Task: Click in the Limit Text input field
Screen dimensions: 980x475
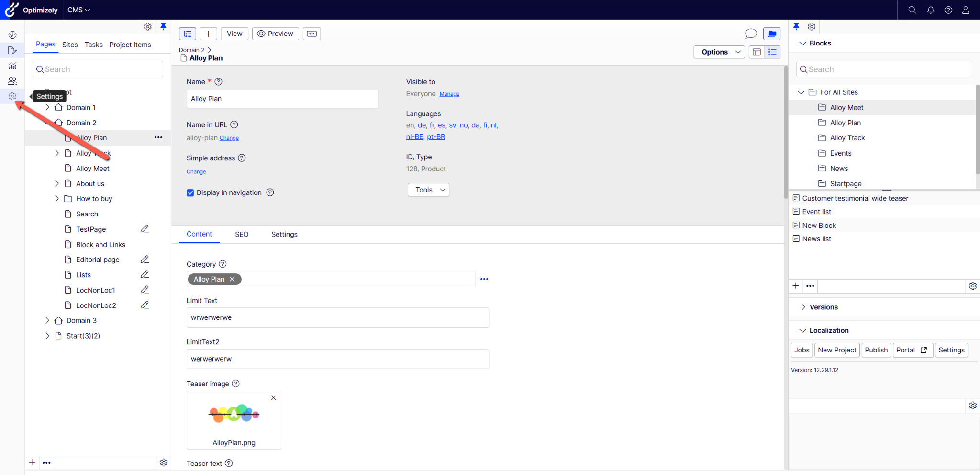Action: (338, 317)
